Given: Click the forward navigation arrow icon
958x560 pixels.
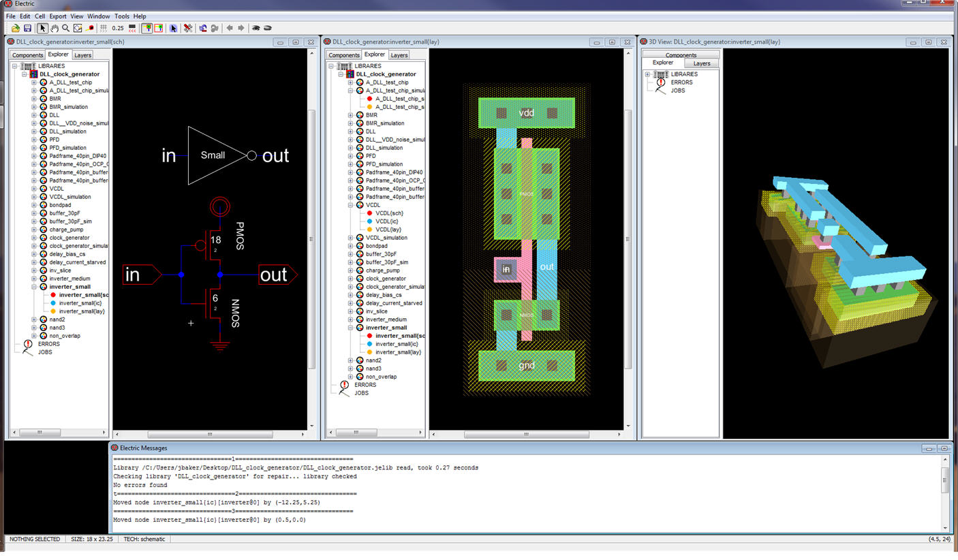Looking at the screenshot, I should (x=241, y=28).
